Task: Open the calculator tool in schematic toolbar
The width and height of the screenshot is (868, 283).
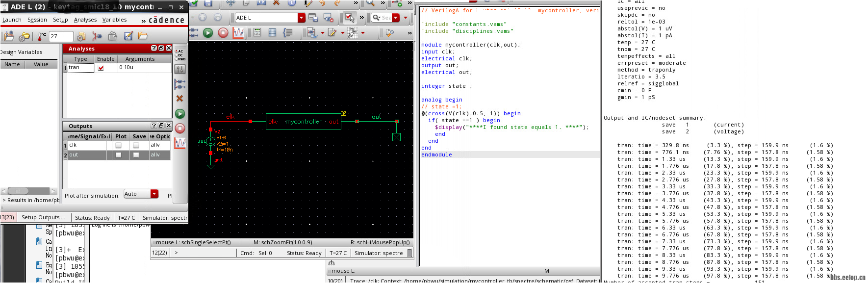Action: 257,33
